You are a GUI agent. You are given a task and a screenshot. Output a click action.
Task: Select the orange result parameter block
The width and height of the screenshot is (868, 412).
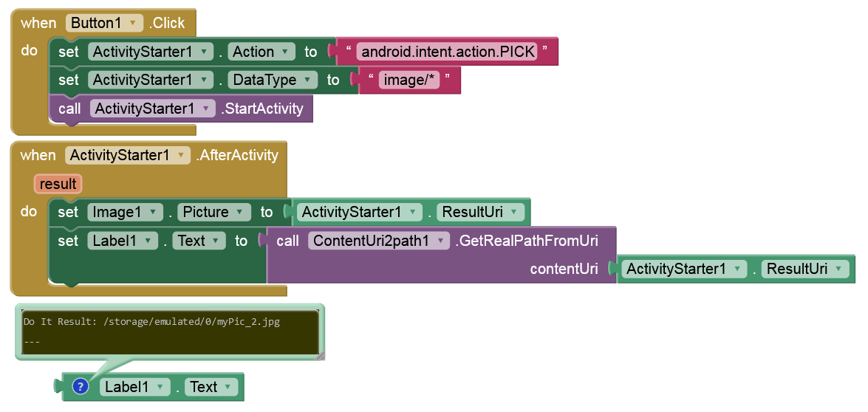(x=58, y=183)
